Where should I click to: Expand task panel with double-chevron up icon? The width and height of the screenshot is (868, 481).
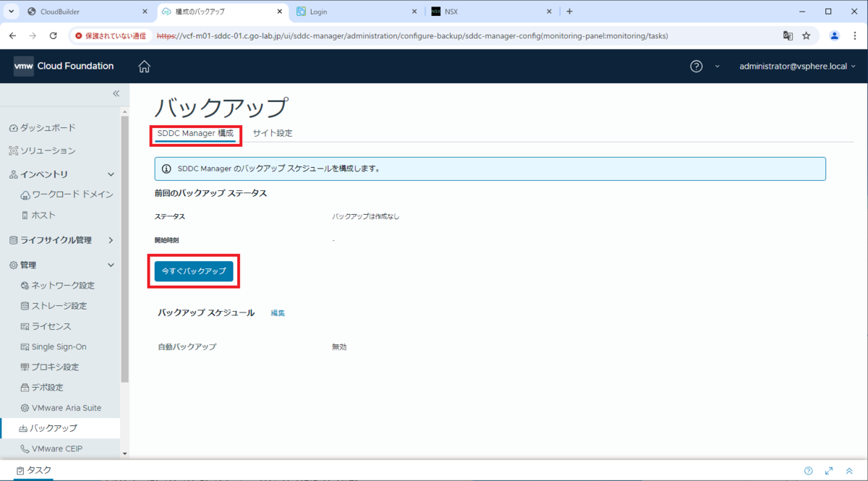click(x=849, y=470)
